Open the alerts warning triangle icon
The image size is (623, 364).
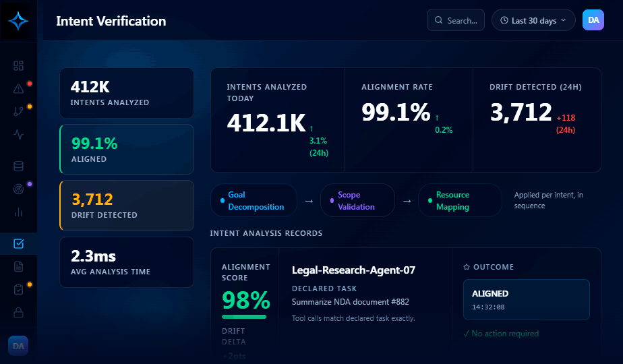point(18,88)
